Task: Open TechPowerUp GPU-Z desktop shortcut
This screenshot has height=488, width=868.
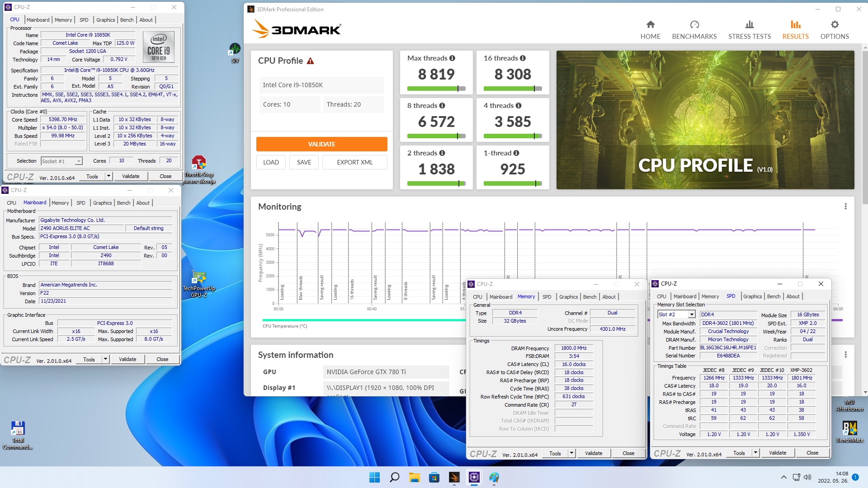Action: pos(199,284)
